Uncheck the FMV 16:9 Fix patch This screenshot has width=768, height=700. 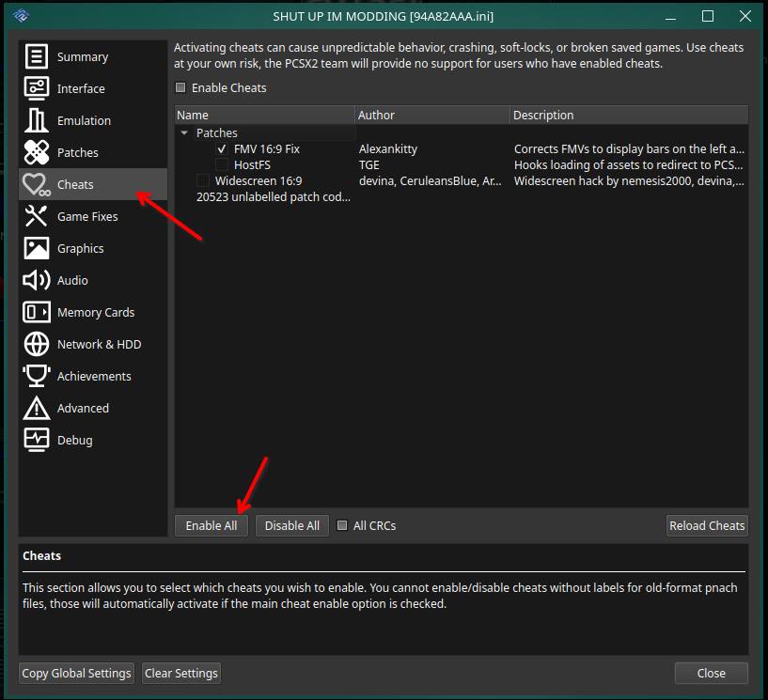(222, 148)
